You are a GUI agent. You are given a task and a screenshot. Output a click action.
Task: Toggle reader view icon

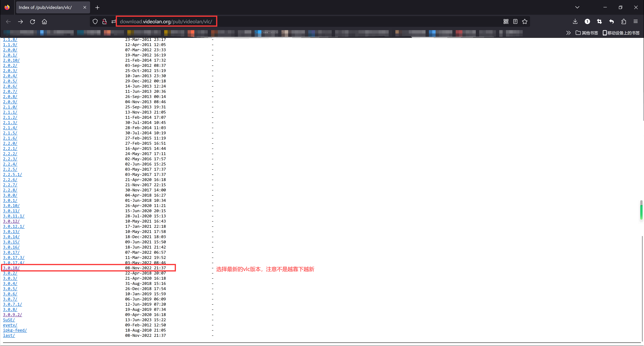[515, 21]
